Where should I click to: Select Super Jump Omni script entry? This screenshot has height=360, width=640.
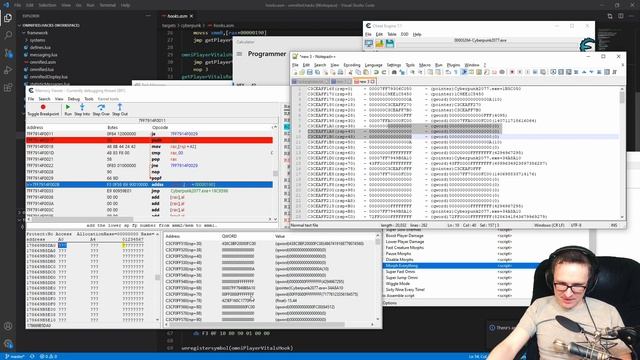(x=402, y=278)
